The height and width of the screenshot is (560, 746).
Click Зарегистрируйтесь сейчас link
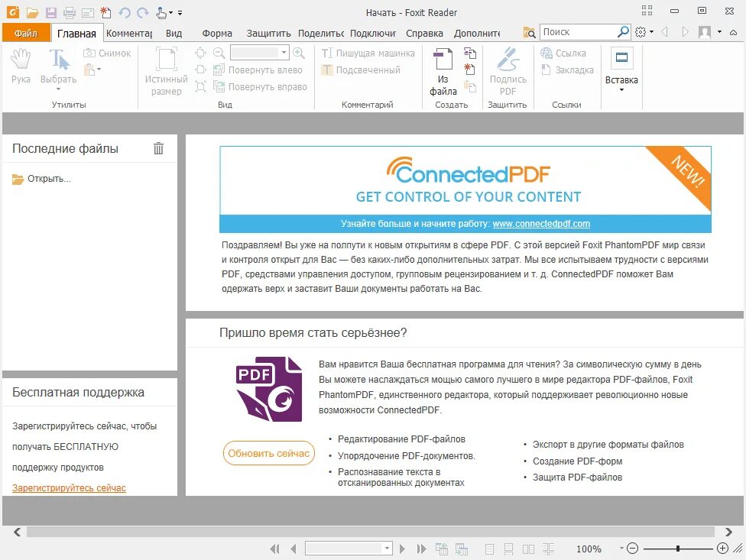click(69, 487)
